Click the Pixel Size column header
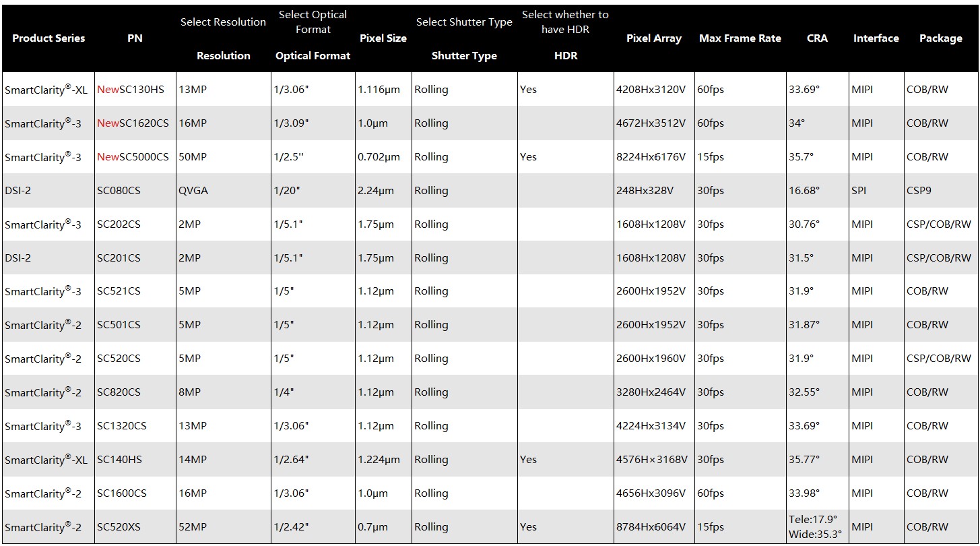The height and width of the screenshot is (546, 980). point(383,38)
